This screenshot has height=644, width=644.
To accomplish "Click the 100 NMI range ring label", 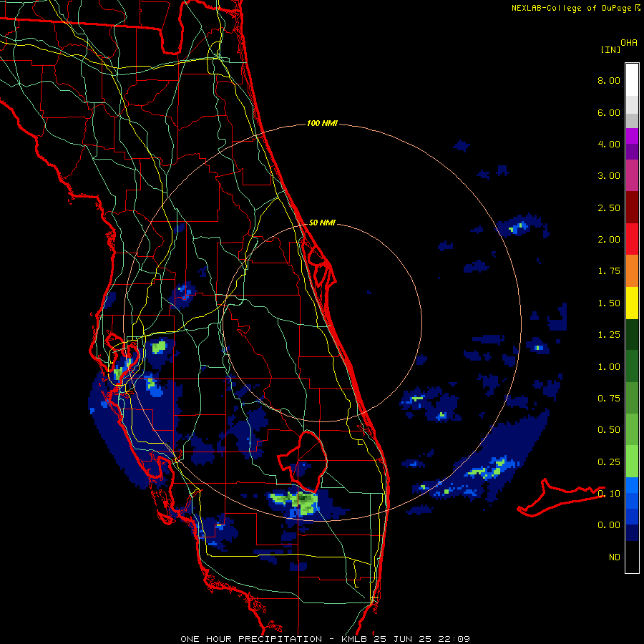I will [322, 123].
